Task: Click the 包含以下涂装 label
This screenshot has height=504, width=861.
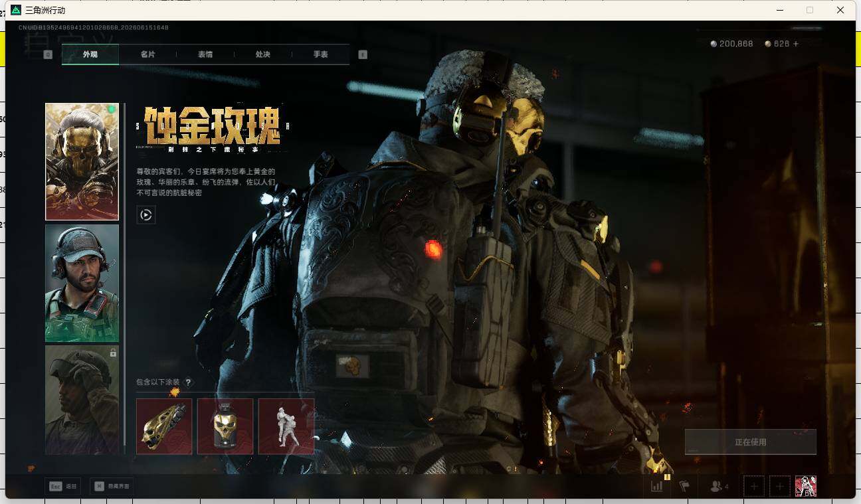Action: [158, 382]
